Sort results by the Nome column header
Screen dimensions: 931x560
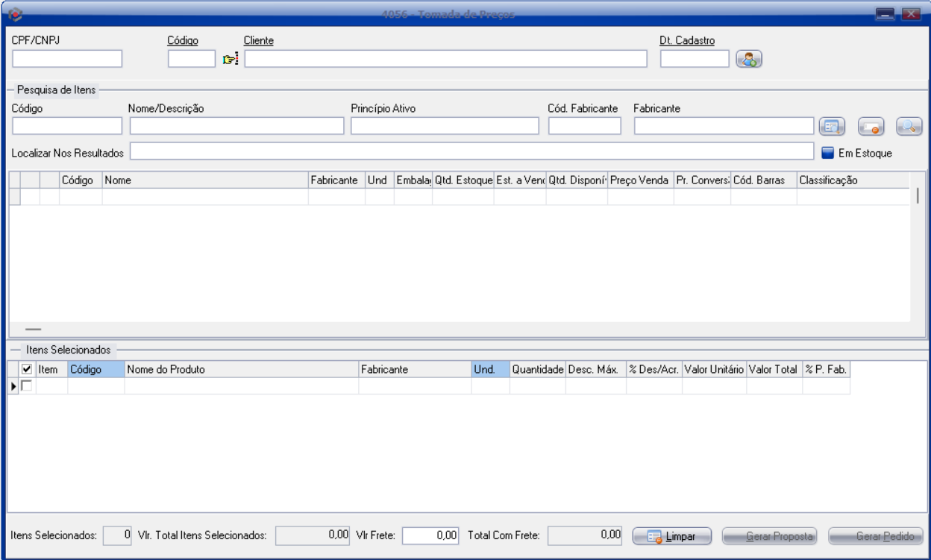[205, 180]
